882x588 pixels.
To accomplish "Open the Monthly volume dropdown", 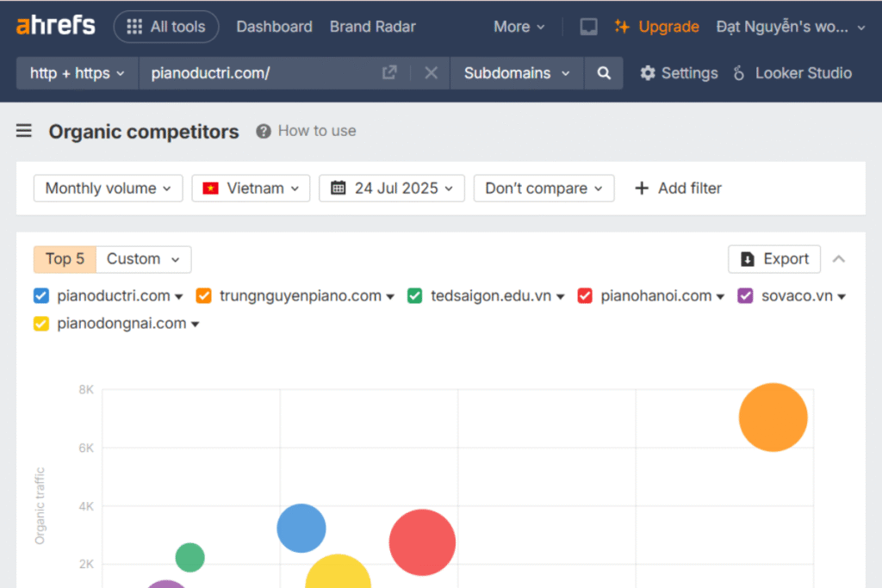I will click(109, 189).
